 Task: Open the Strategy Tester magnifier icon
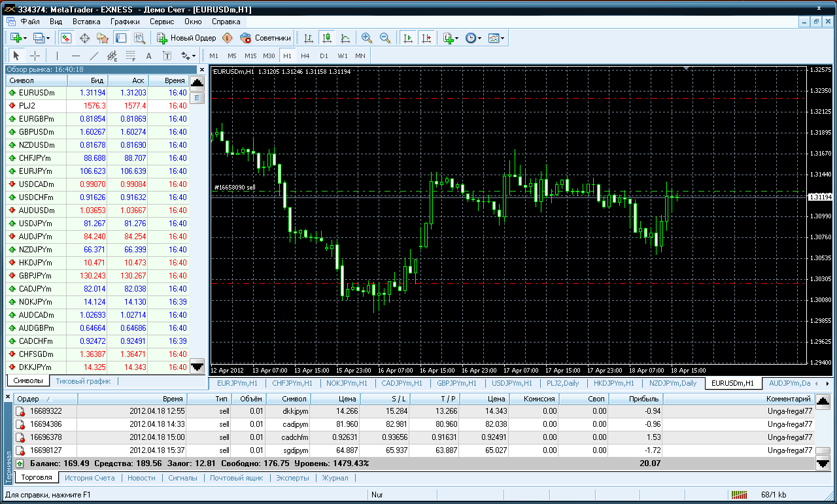pyautogui.click(x=139, y=38)
